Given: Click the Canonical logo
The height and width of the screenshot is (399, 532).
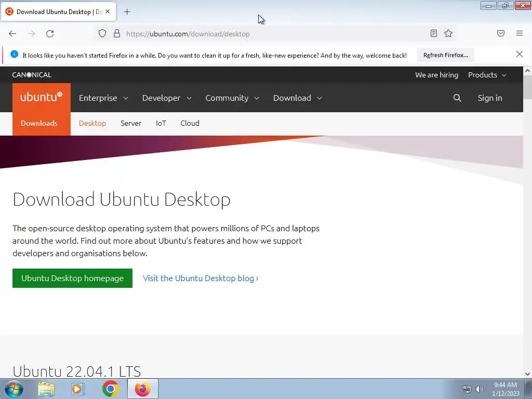Looking at the screenshot, I should (32, 75).
